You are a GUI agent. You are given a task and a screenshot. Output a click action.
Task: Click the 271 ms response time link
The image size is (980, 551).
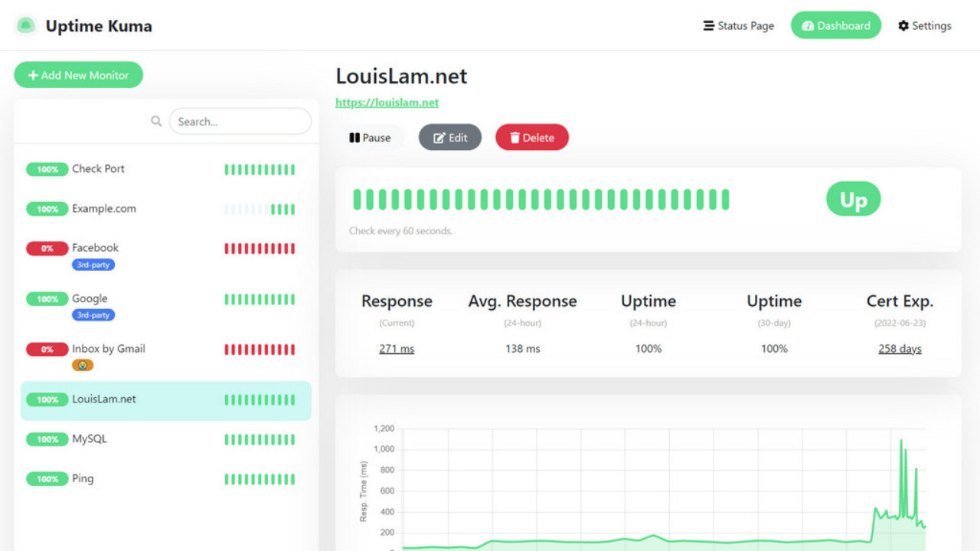397,348
